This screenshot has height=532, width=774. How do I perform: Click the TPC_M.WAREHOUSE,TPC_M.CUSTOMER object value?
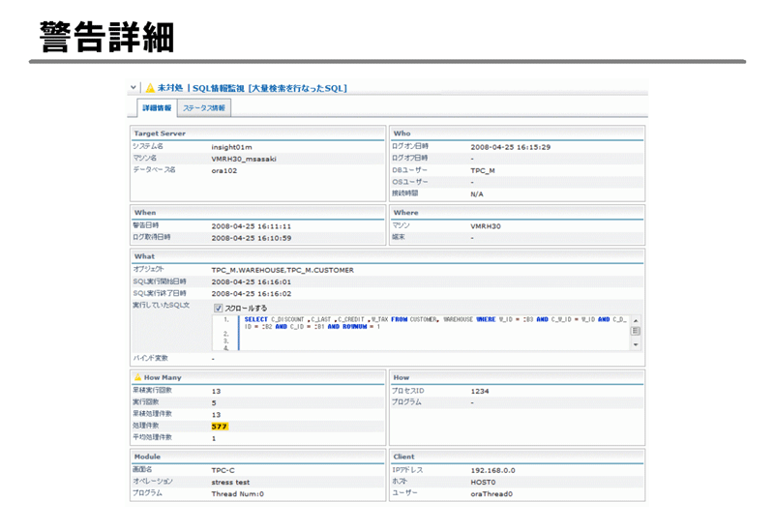coord(283,270)
